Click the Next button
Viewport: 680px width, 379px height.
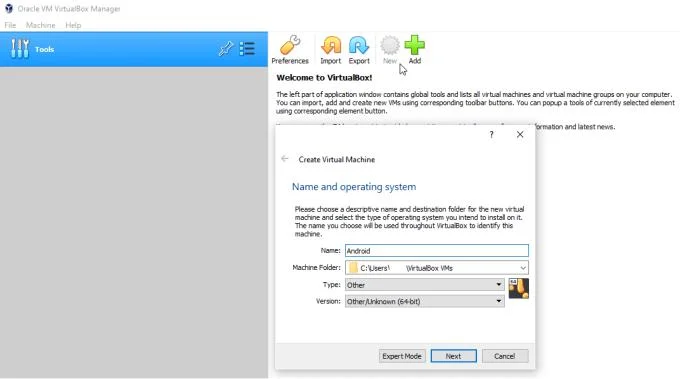pyautogui.click(x=453, y=356)
